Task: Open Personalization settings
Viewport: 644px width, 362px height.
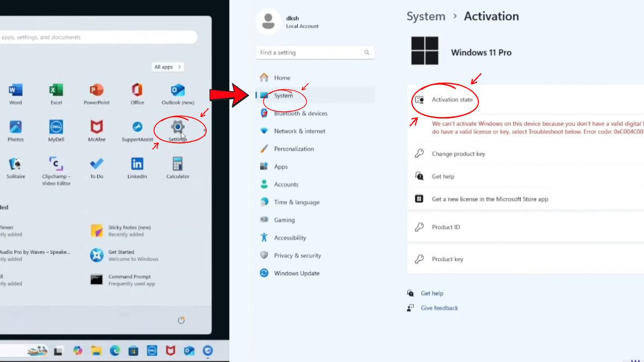Action: (x=315, y=149)
